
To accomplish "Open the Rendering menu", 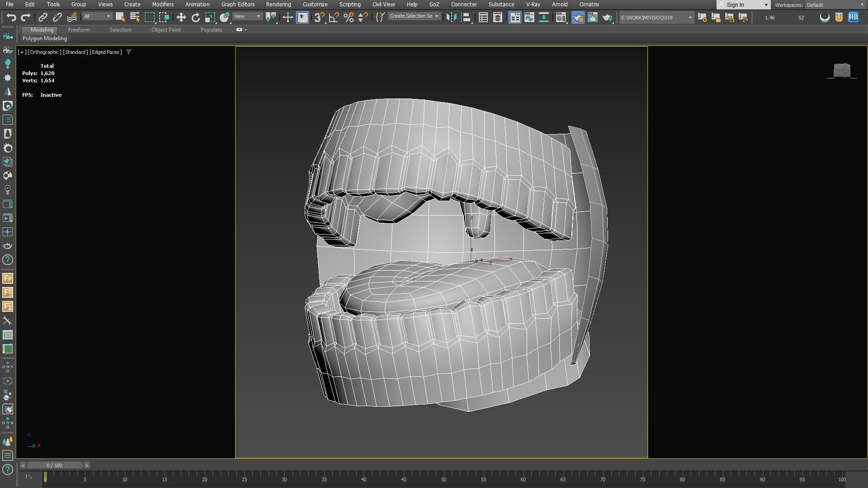I will (x=278, y=5).
